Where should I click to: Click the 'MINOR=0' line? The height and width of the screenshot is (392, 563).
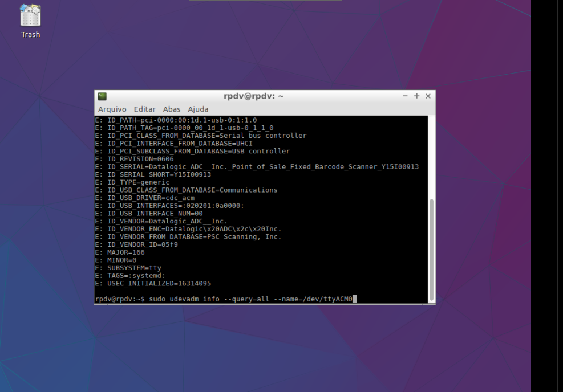coord(116,260)
